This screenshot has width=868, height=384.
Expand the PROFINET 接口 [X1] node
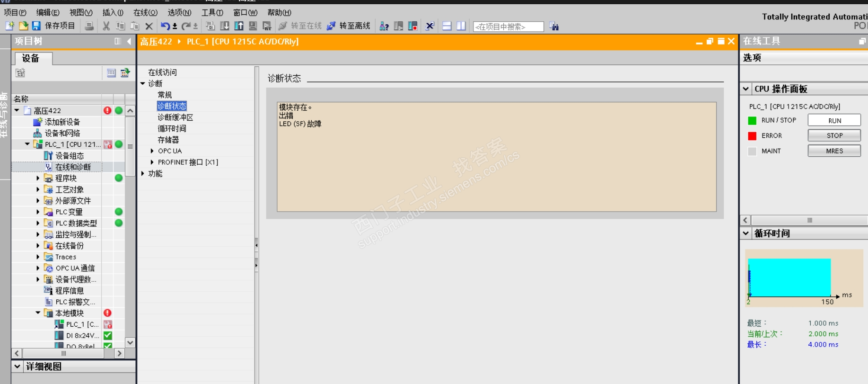click(152, 162)
